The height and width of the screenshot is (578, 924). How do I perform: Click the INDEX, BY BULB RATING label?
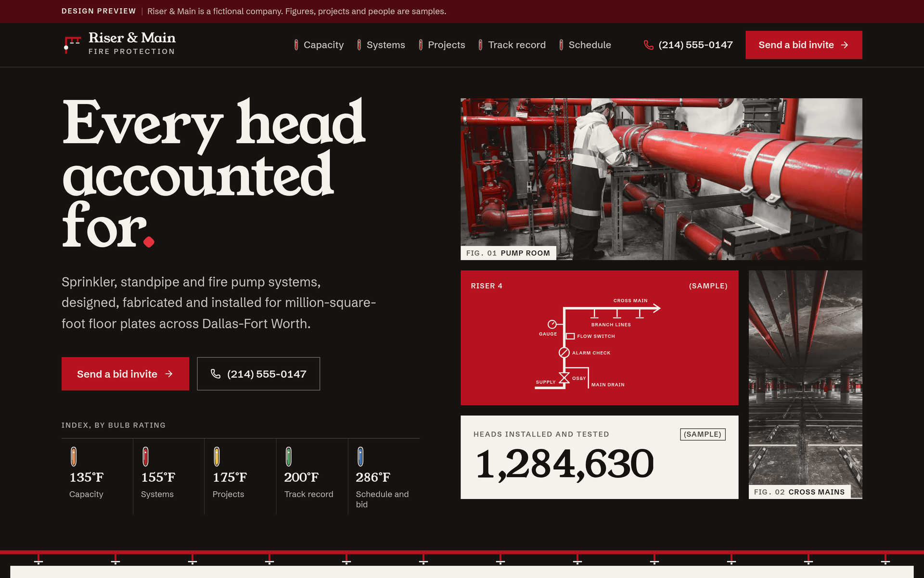tap(114, 425)
